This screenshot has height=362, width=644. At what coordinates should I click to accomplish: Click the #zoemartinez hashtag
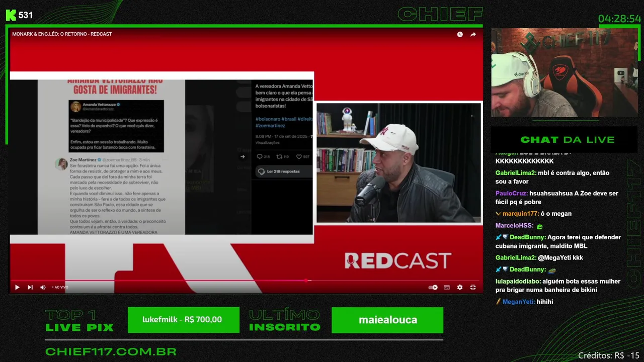(x=270, y=126)
